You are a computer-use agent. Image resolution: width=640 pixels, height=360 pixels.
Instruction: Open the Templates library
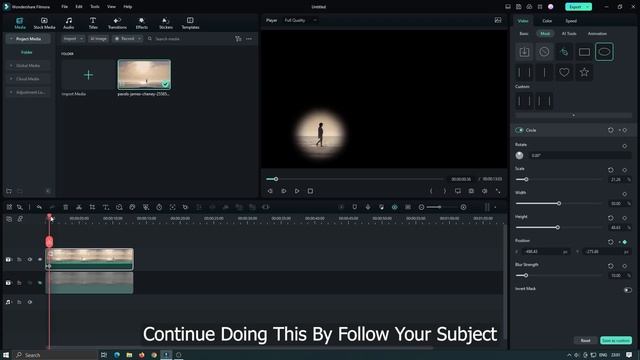click(190, 23)
